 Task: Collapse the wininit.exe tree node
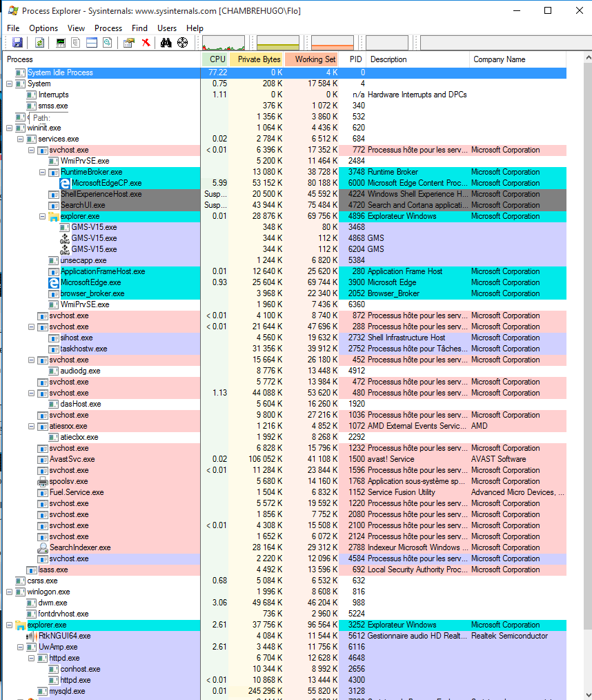coord(10,128)
